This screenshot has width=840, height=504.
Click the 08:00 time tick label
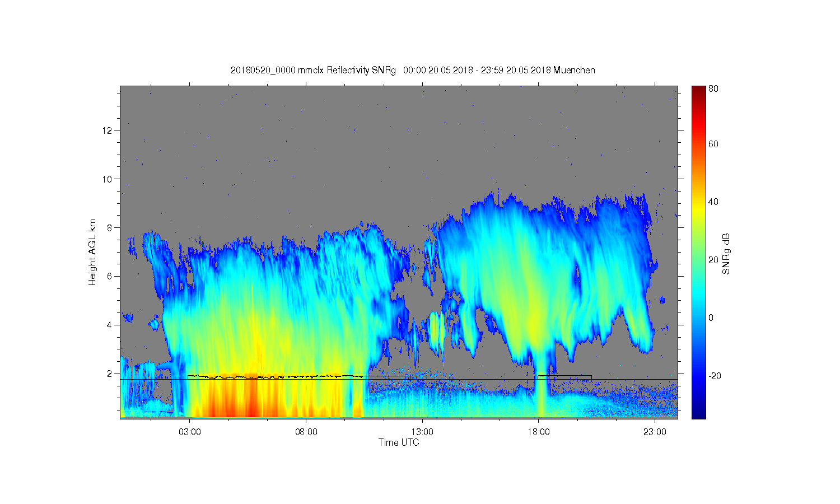(x=306, y=432)
